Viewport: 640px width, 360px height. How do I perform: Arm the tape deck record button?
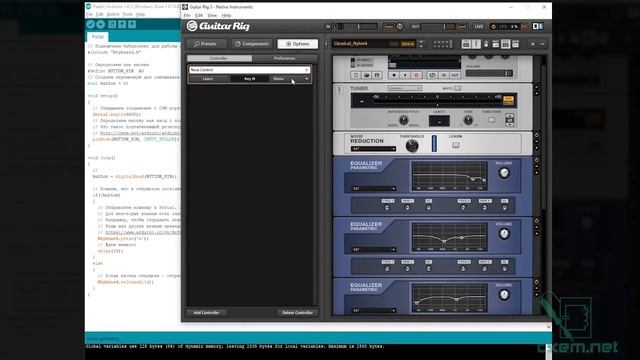(x=416, y=76)
